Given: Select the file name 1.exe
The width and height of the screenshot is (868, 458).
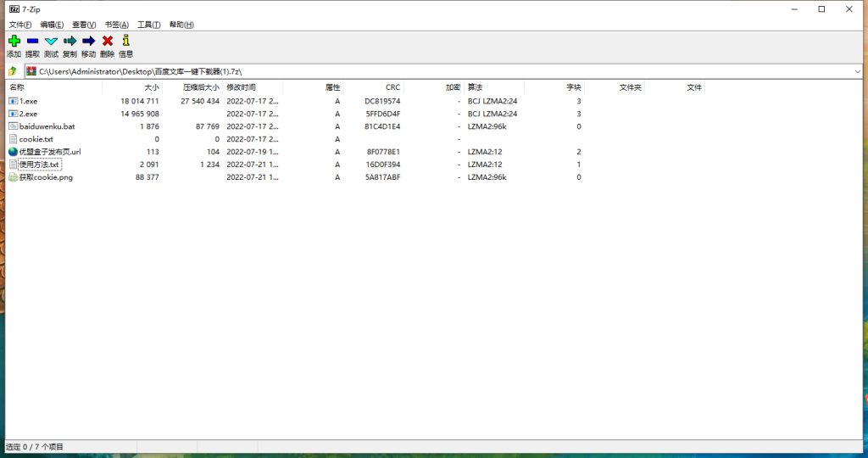Looking at the screenshot, I should pos(28,101).
